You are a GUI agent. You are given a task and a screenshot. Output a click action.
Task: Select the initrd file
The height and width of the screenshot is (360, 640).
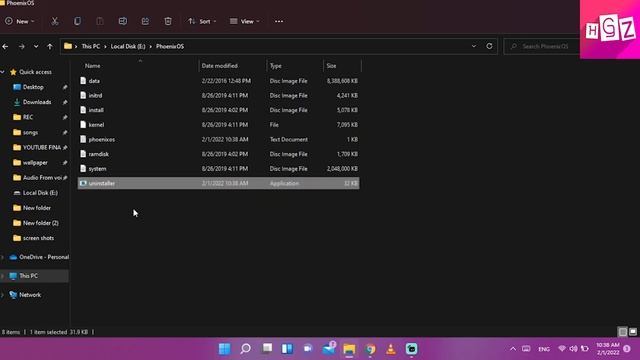coord(219,96)
